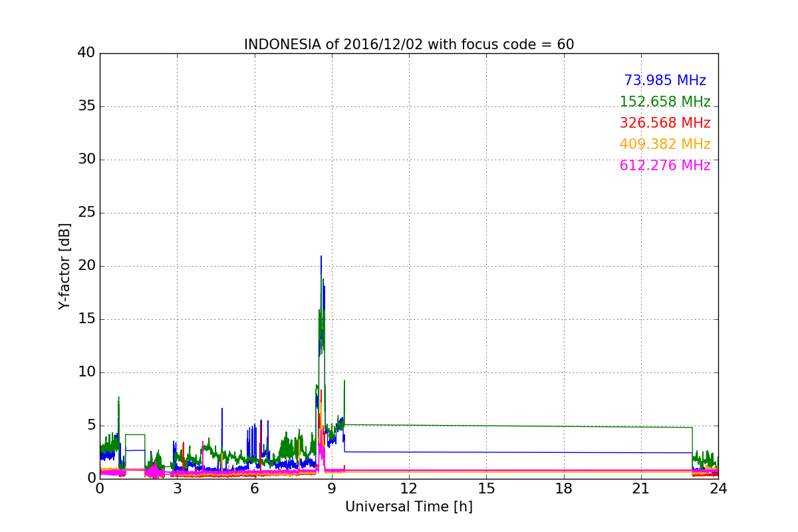Click the x-axis tick label 3
The width and height of the screenshot is (798, 532).
pyautogui.click(x=177, y=489)
